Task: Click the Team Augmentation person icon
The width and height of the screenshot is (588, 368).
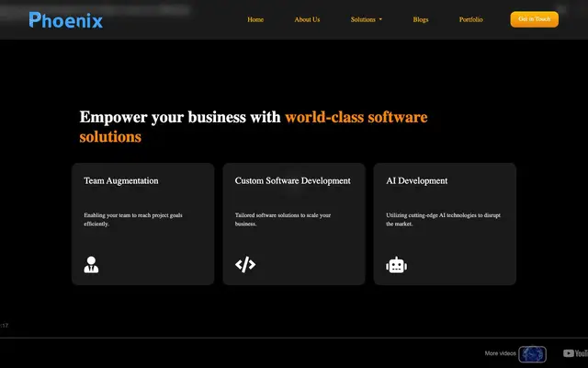Action: (x=91, y=264)
